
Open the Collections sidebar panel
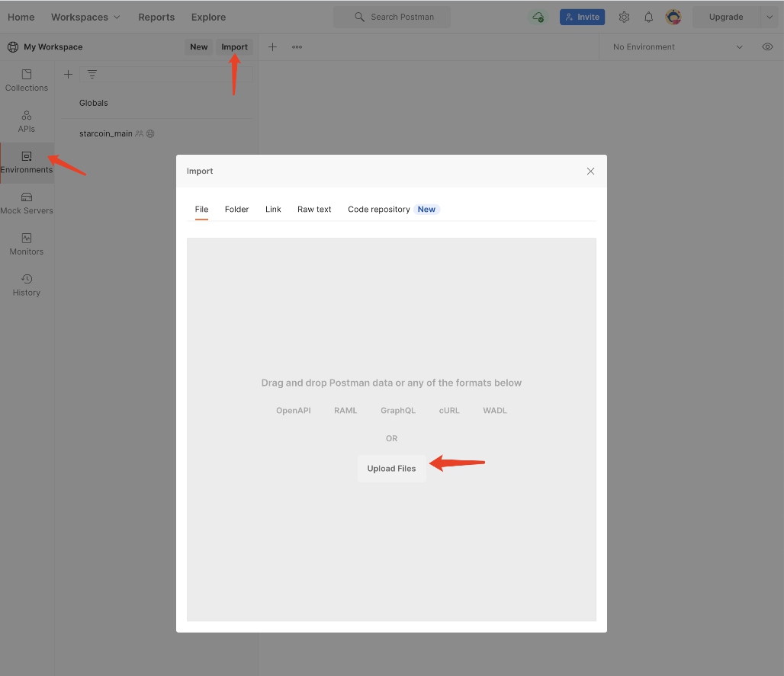[x=27, y=80]
